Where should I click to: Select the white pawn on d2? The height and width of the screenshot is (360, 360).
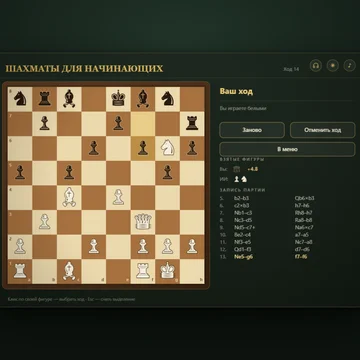coord(94,247)
